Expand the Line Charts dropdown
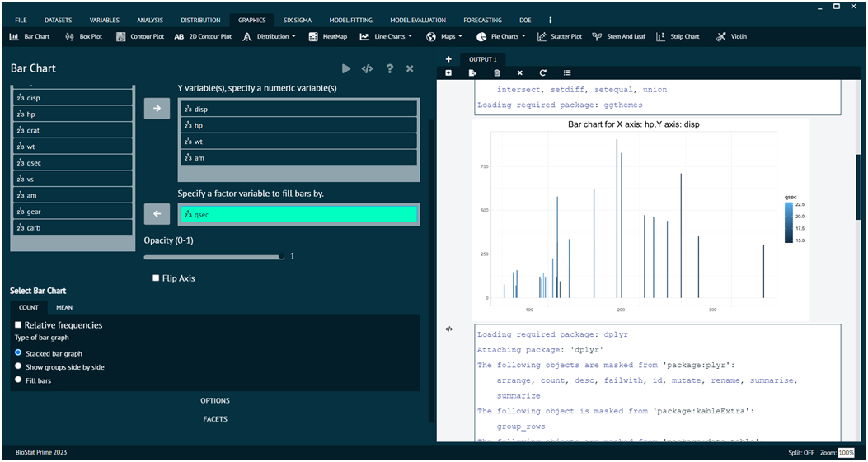The image size is (868, 462). click(386, 36)
